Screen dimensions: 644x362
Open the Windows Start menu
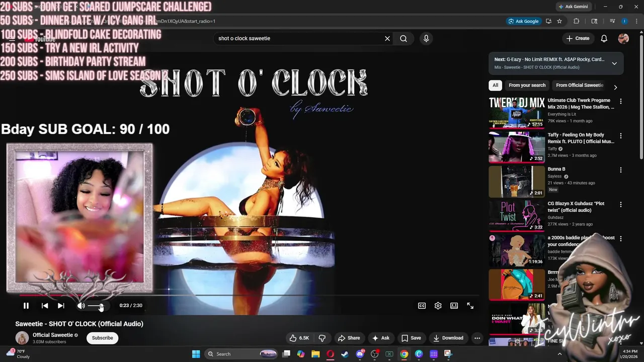[196, 354]
